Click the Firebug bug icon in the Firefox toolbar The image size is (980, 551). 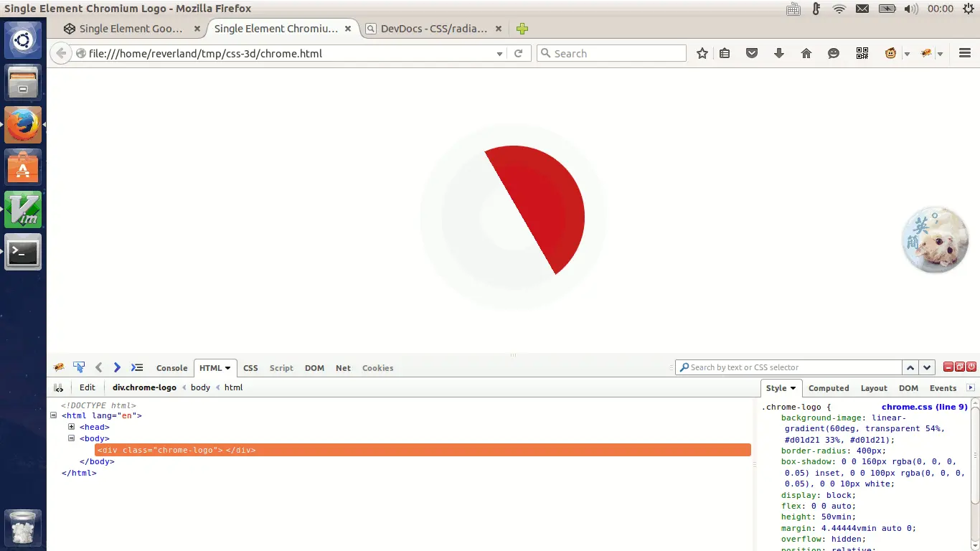(925, 53)
